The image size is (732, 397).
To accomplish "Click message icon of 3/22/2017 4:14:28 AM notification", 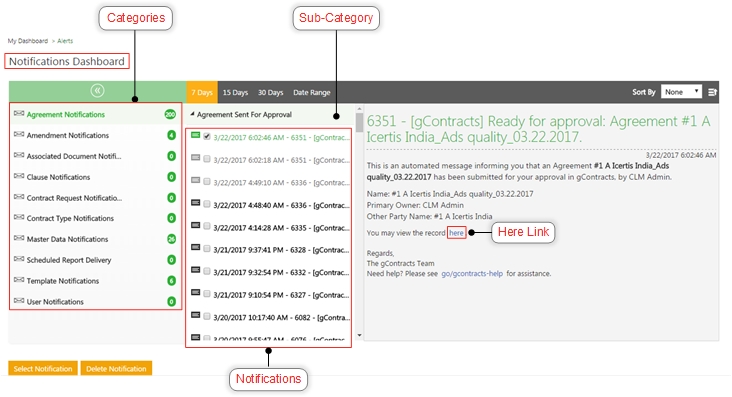I will [x=196, y=225].
